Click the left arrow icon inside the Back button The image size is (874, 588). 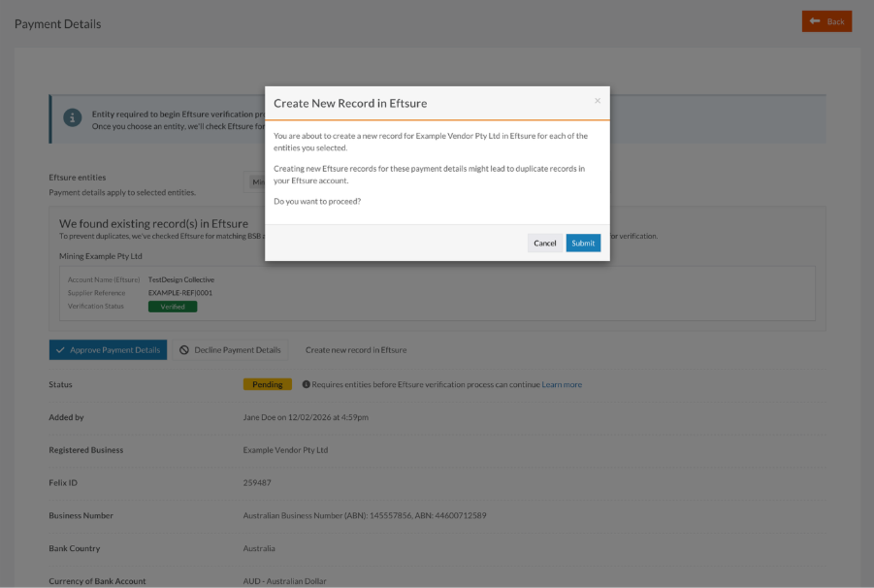coord(816,20)
